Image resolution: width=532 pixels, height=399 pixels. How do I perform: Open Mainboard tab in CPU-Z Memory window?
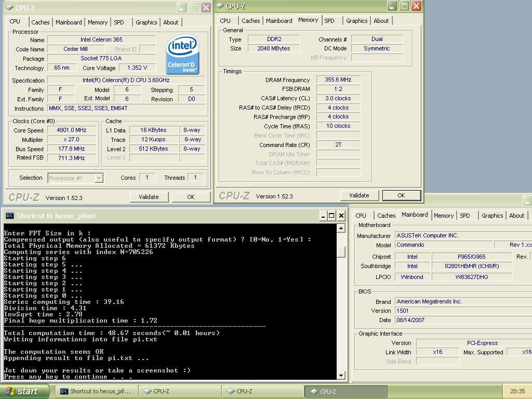click(x=279, y=21)
